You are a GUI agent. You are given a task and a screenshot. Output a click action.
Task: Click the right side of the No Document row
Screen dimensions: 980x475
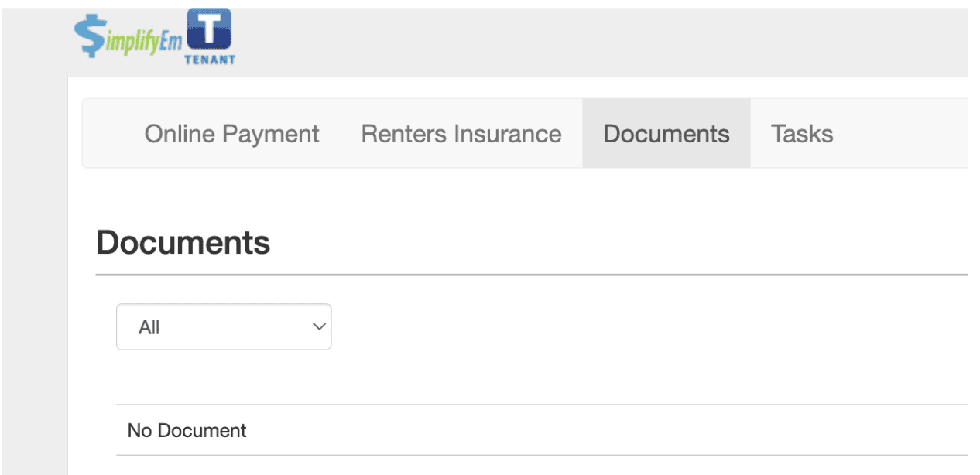click(x=774, y=430)
